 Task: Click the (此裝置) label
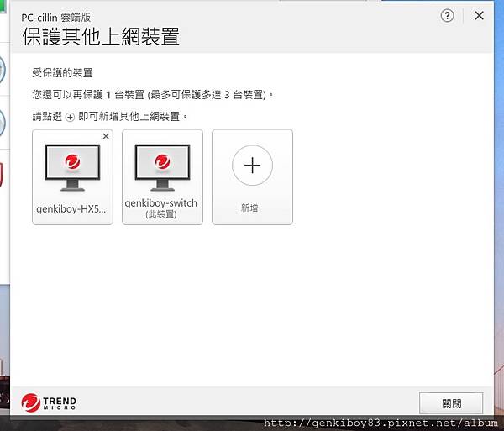tap(161, 214)
